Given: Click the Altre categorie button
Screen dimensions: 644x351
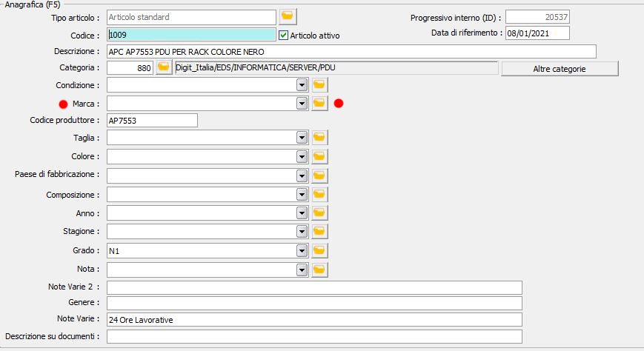Looking at the screenshot, I should click(560, 69).
